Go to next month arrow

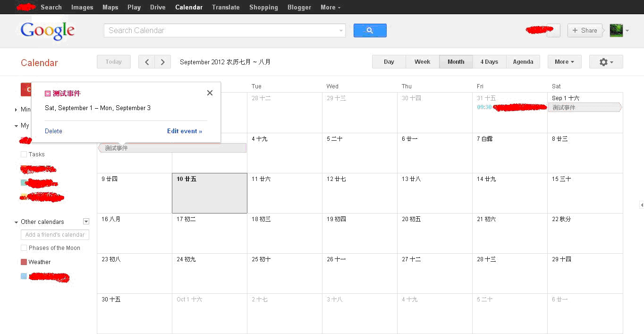[x=163, y=62]
